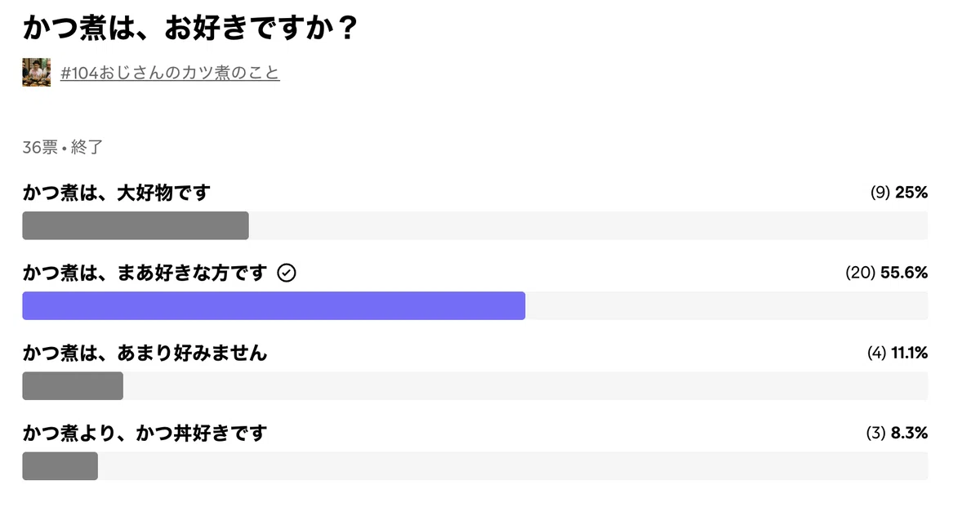Click the gray 25% result bar
The width and height of the screenshot is (980, 516).
click(x=136, y=225)
